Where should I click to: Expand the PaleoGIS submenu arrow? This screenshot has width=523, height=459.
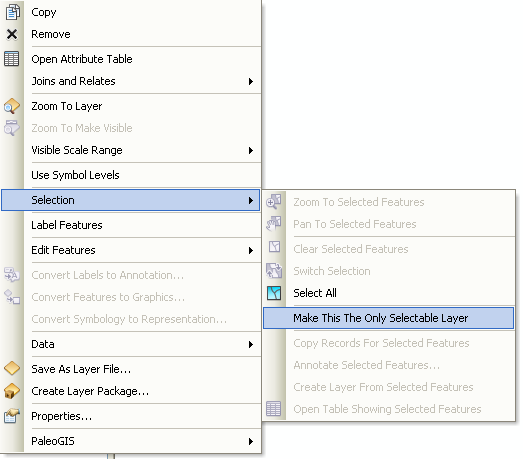(x=251, y=441)
